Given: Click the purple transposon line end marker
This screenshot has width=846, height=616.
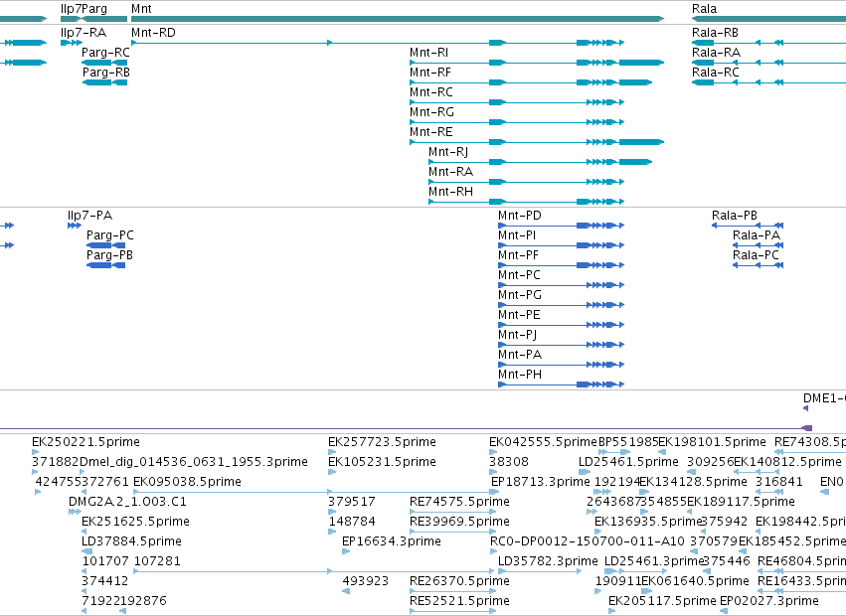Looking at the screenshot, I should [807, 428].
